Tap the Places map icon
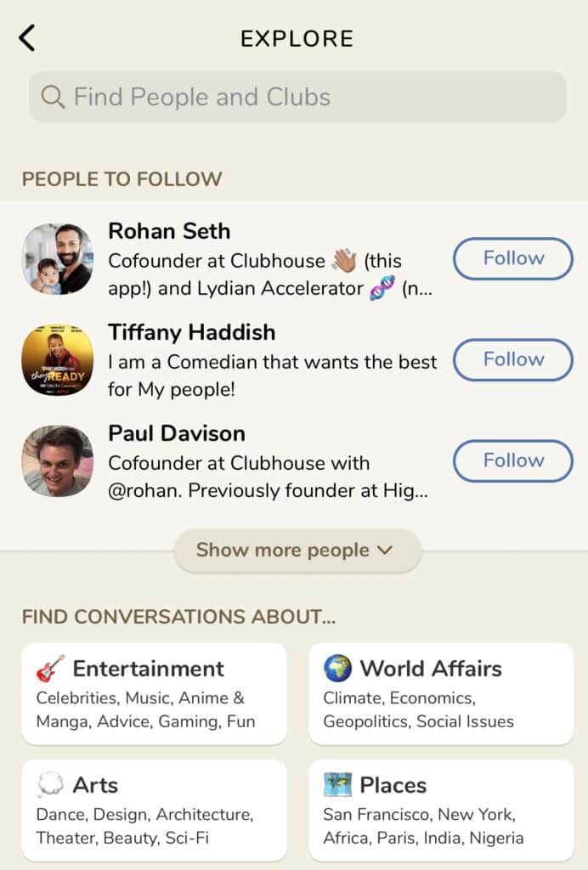 click(337, 784)
